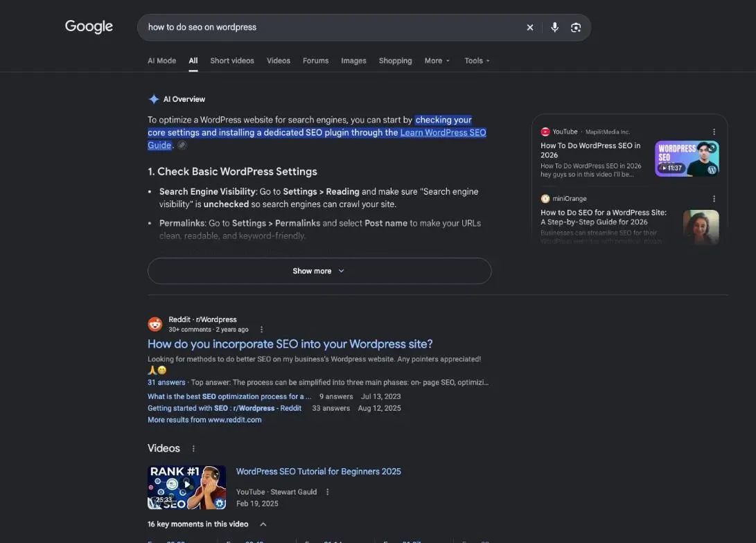Expand AI Overview with Show more
The image size is (756, 543).
(x=319, y=271)
